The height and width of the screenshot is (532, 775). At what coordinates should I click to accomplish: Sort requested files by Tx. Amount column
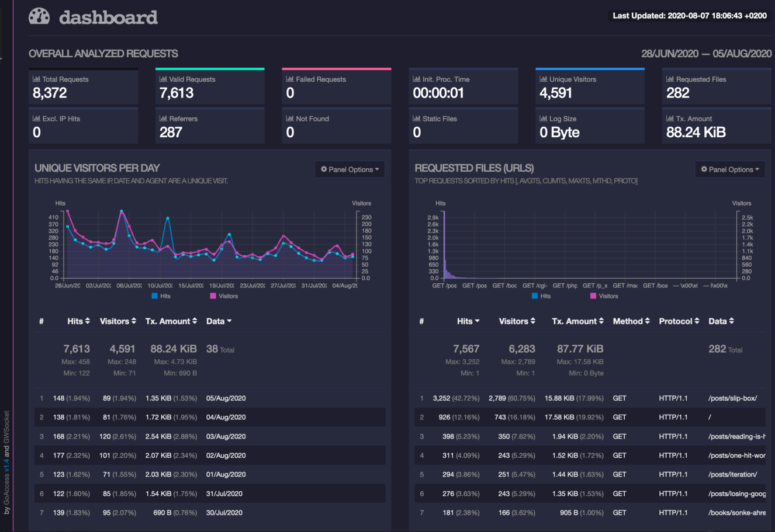(x=578, y=321)
